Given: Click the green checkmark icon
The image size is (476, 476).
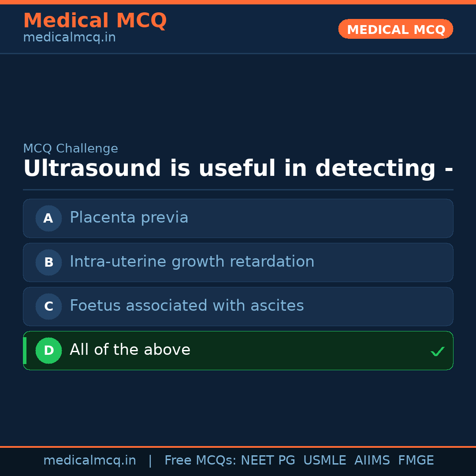Looking at the screenshot, I should pos(437,351).
